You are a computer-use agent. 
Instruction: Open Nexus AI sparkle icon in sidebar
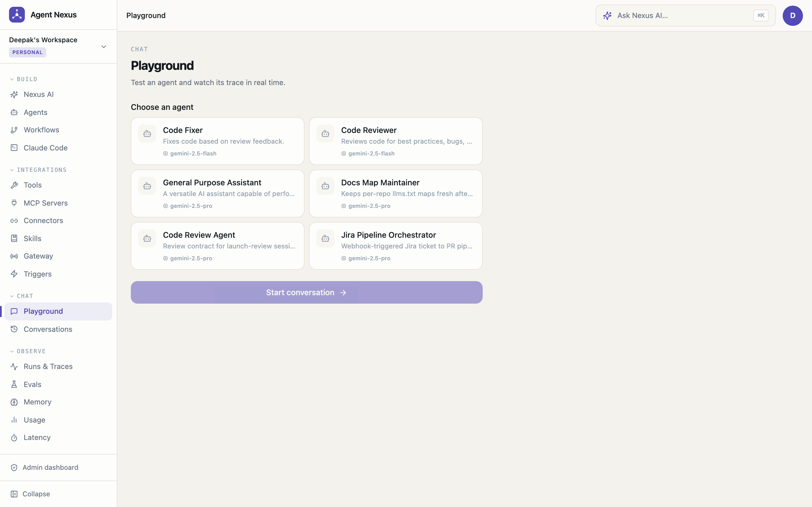14,95
